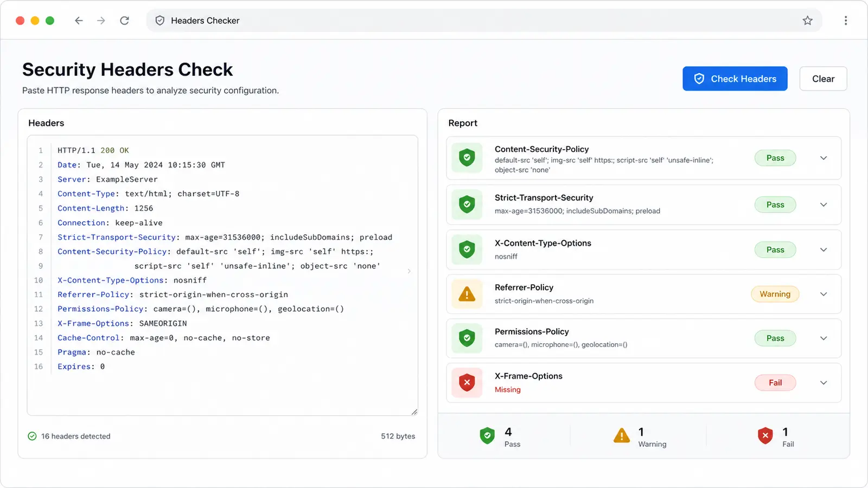Click the Warning badge on Referrer-Policy
Screen dimensions: 868x488
click(775, 294)
